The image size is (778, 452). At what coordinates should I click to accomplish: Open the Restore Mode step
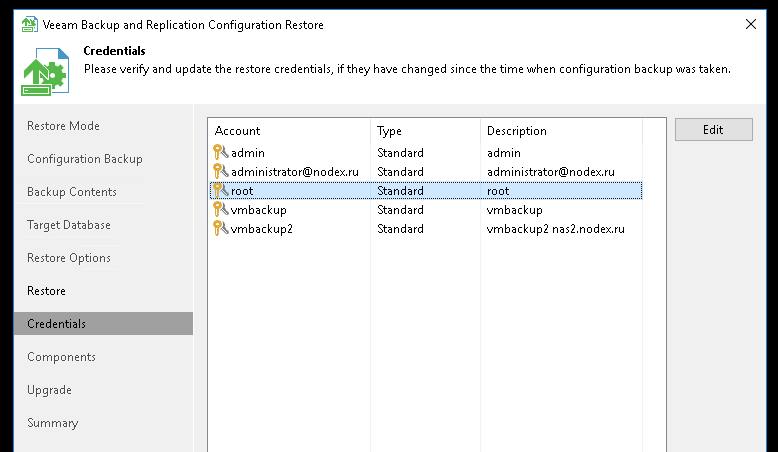(x=64, y=126)
